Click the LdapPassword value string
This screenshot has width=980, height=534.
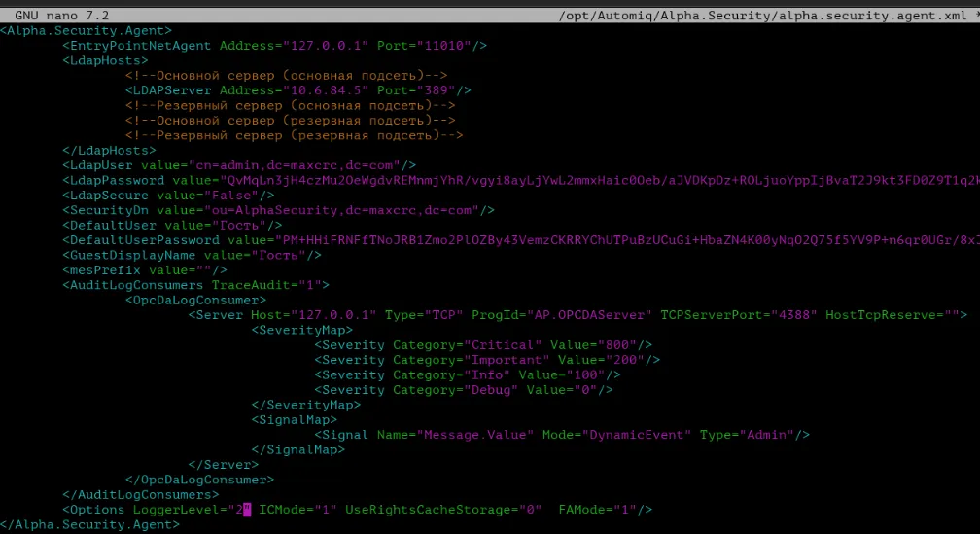coord(603,181)
